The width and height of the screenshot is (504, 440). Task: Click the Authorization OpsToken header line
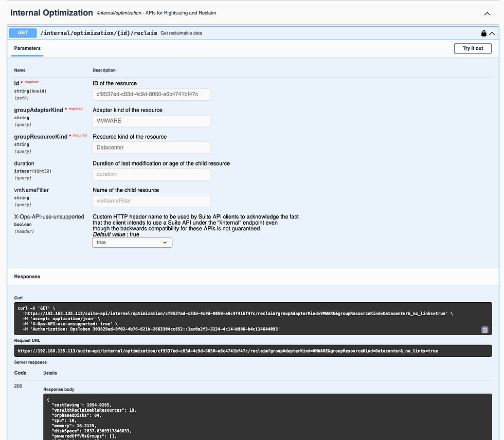pyautogui.click(x=151, y=329)
